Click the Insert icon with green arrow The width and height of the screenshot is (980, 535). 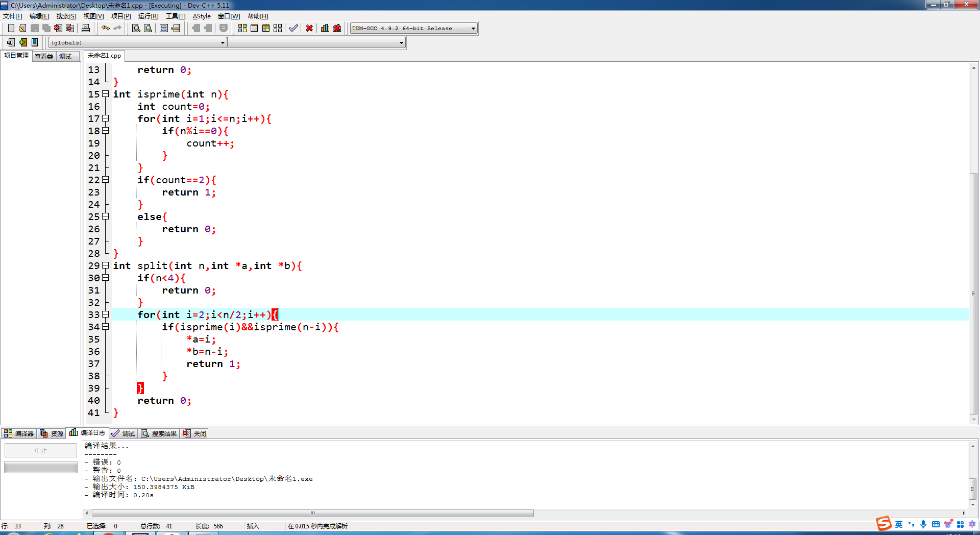point(22,42)
